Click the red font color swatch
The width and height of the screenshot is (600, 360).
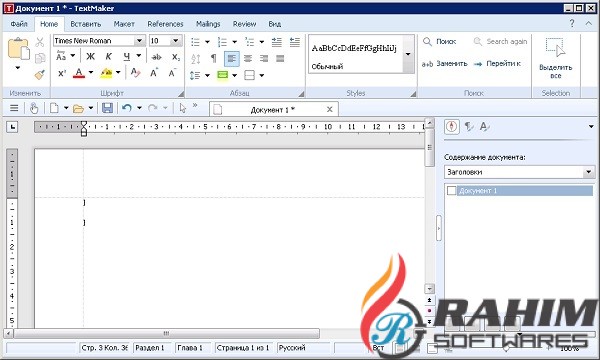point(79,73)
